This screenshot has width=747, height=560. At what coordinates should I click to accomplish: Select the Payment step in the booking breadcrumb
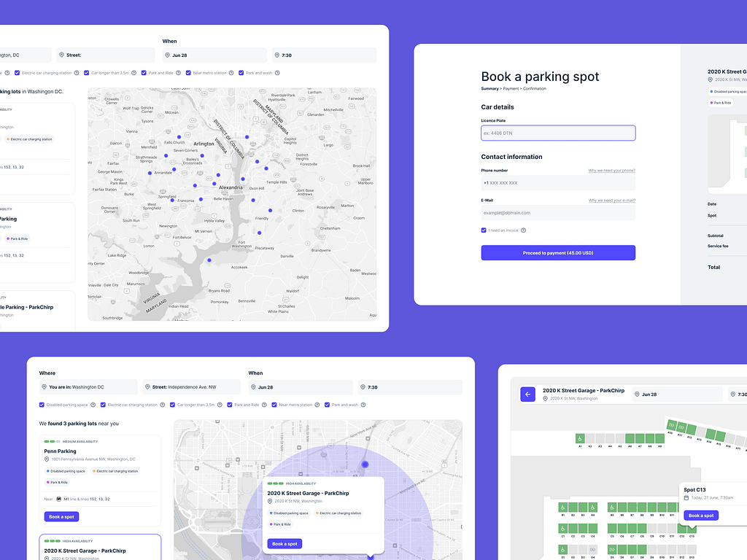coord(511,88)
